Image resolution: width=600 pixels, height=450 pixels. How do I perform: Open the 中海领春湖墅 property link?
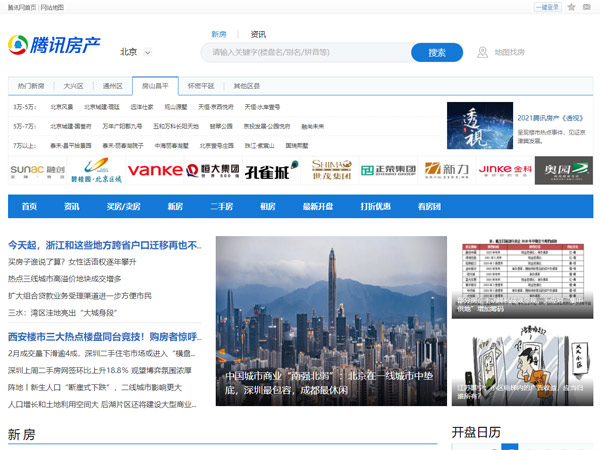(x=172, y=146)
